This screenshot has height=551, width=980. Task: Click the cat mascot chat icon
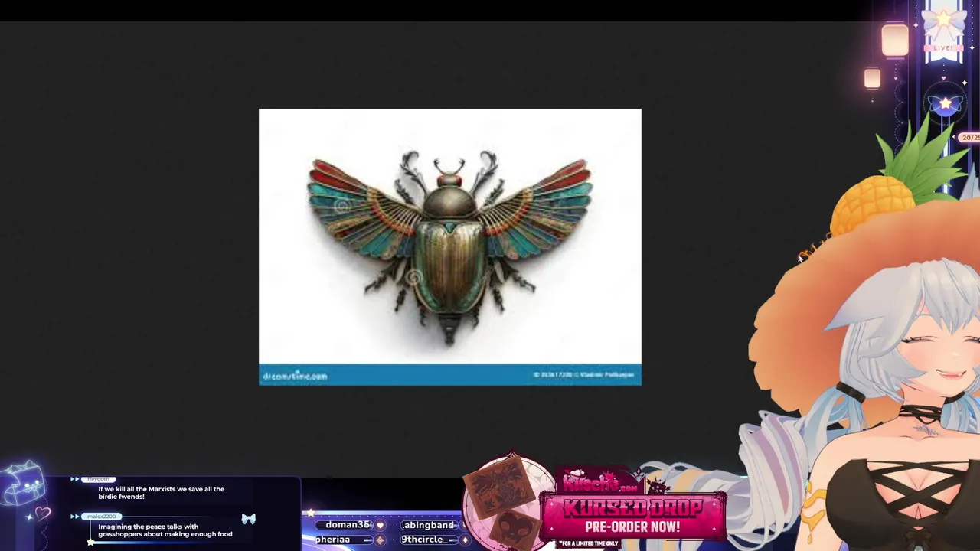(21, 484)
